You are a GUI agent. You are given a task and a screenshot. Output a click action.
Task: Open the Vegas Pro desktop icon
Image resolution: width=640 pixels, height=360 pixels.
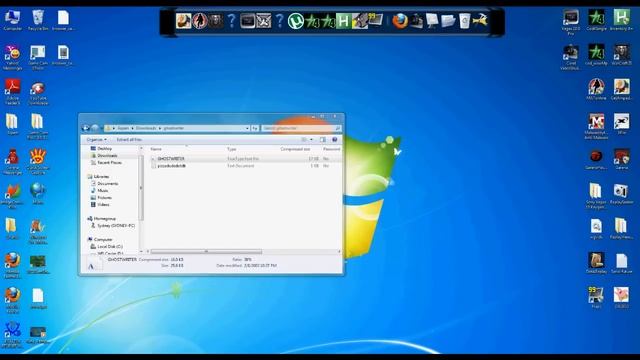pyautogui.click(x=571, y=22)
